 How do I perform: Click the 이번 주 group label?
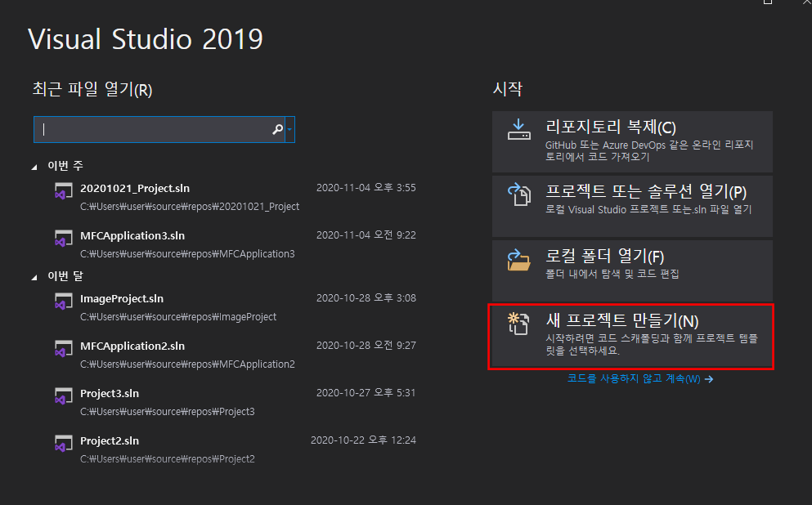[65, 166]
